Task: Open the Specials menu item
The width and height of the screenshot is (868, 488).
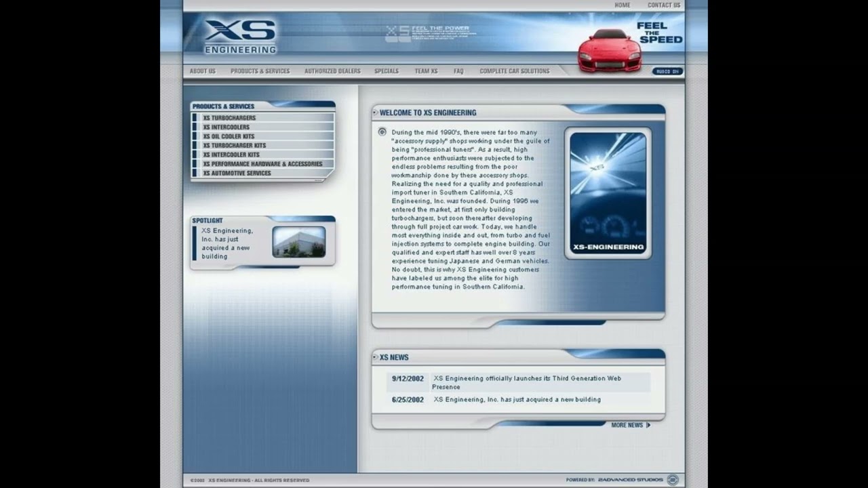Action: coord(387,70)
